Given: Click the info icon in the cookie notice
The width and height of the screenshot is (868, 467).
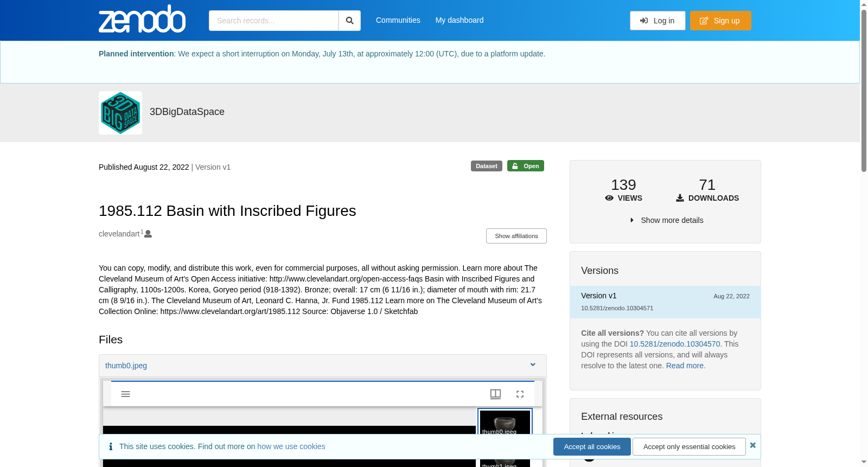Looking at the screenshot, I should (x=111, y=446).
